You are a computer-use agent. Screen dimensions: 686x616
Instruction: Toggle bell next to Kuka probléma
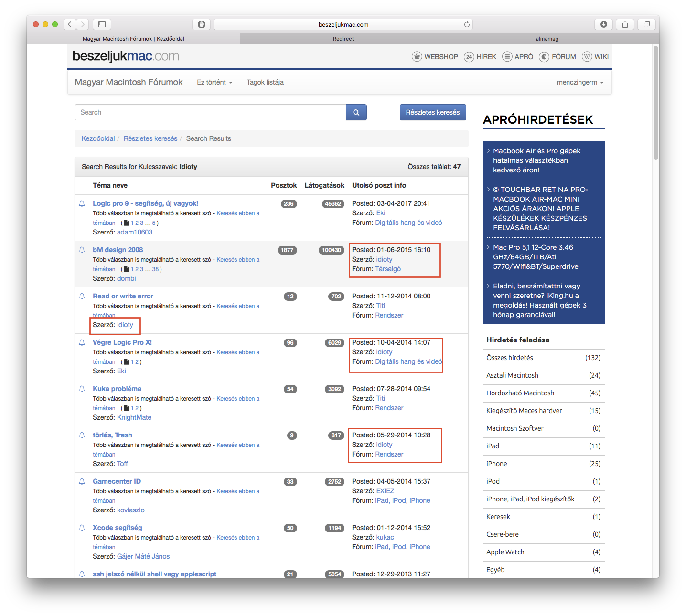point(82,389)
